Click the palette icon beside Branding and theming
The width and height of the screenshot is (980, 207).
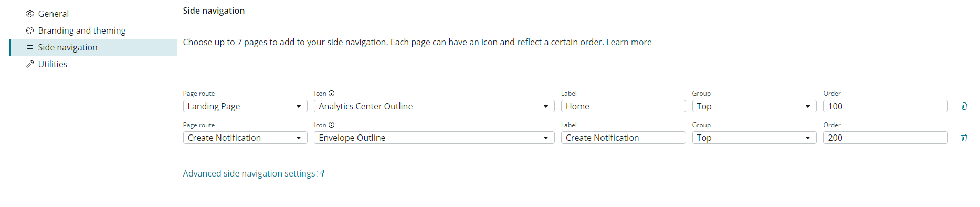click(x=30, y=30)
